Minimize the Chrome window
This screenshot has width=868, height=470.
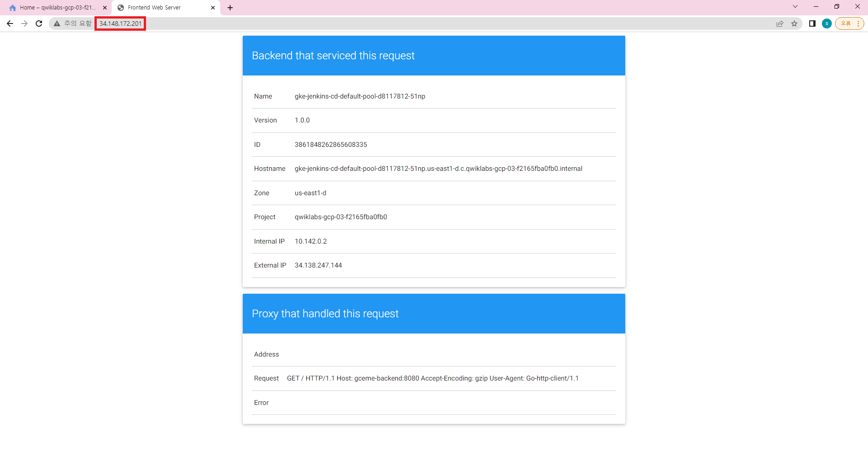[816, 7]
